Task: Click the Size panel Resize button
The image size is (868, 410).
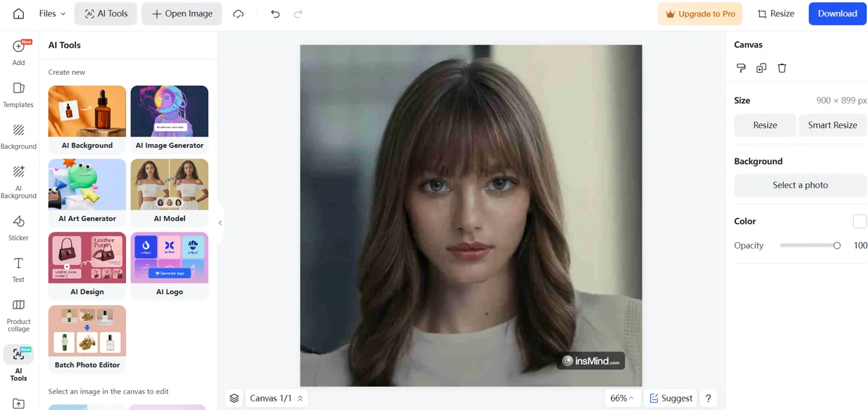Action: point(765,125)
